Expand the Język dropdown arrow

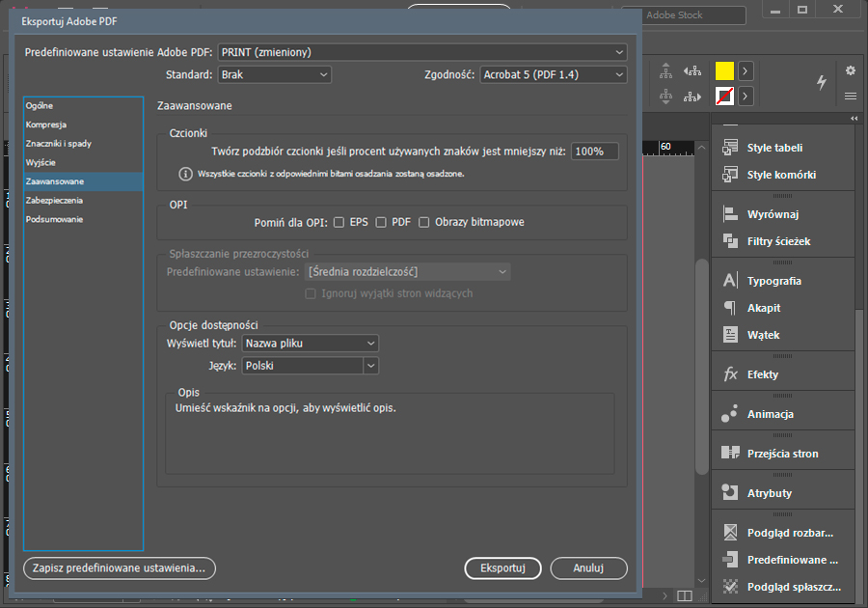(x=371, y=366)
